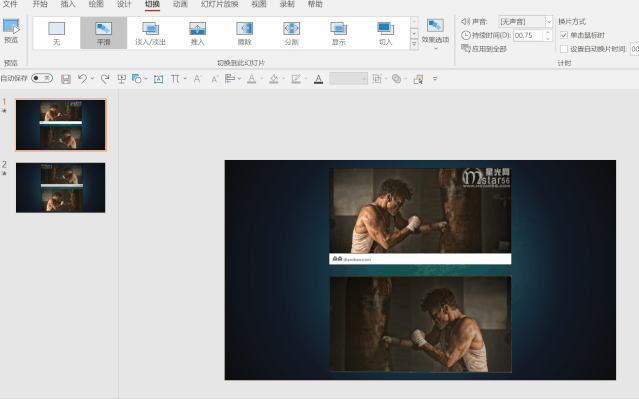Open the align objects dropdown arrow
Image resolution: width=639 pixels, height=399 pixels.
(x=239, y=79)
